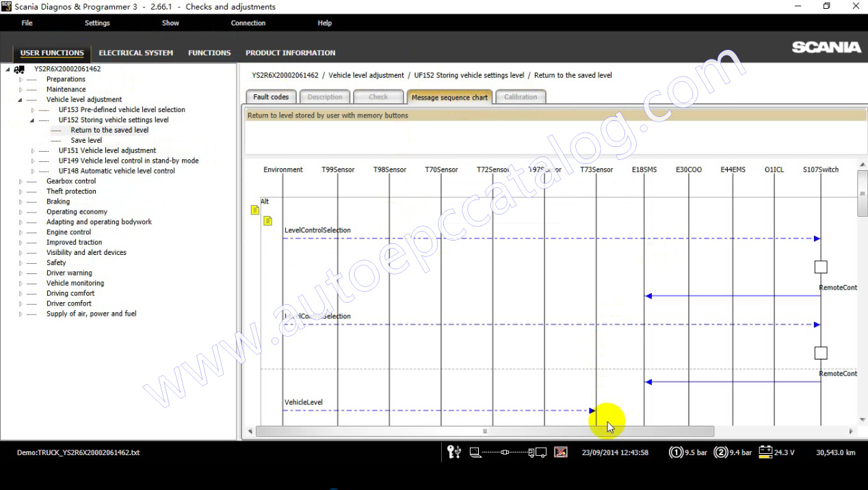Select Save level in the tree
This screenshot has height=490, width=868.
click(x=86, y=140)
